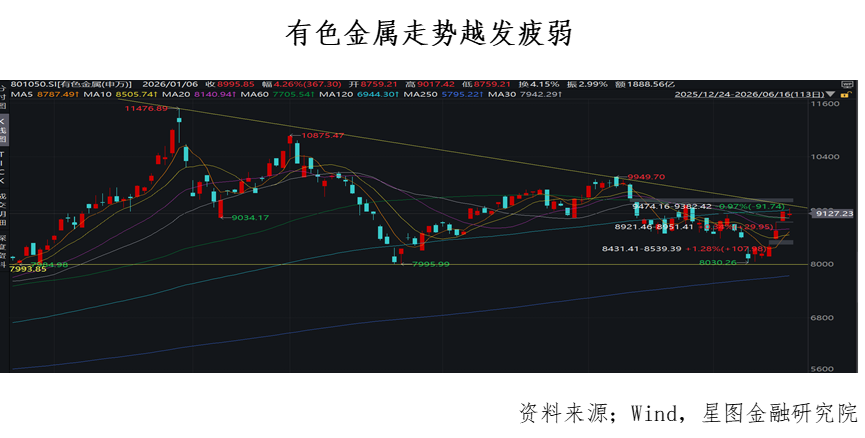
Task: Select the 2025/12/24-2026/06/16 date range link
Action: [750, 94]
